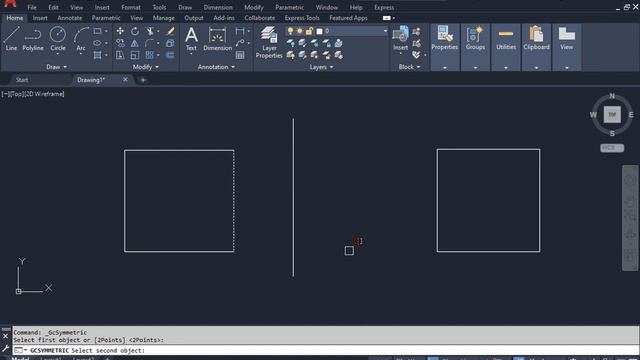This screenshot has height=360, width=640.
Task: Activate the Scale tool
Action: coord(135,55)
